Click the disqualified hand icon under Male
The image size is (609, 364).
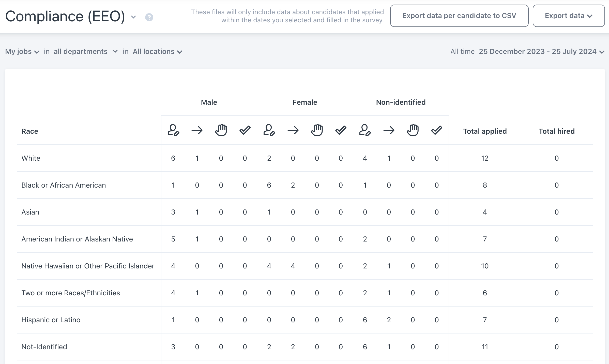(221, 131)
